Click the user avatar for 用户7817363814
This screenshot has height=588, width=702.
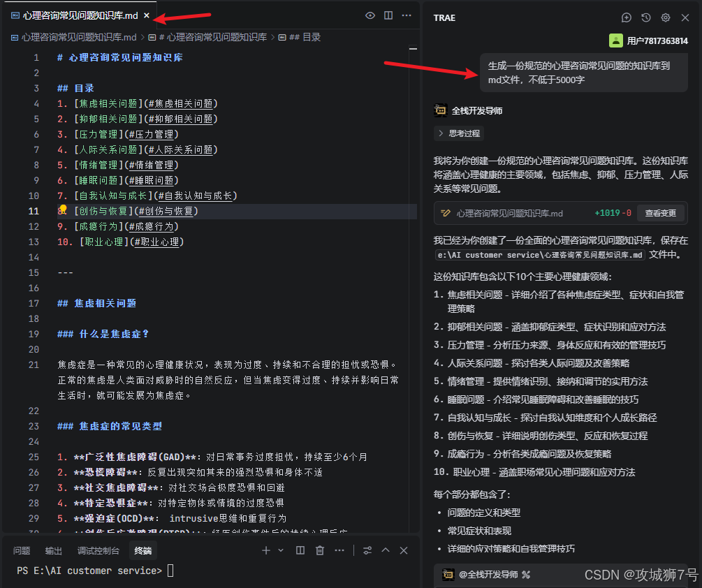point(616,41)
